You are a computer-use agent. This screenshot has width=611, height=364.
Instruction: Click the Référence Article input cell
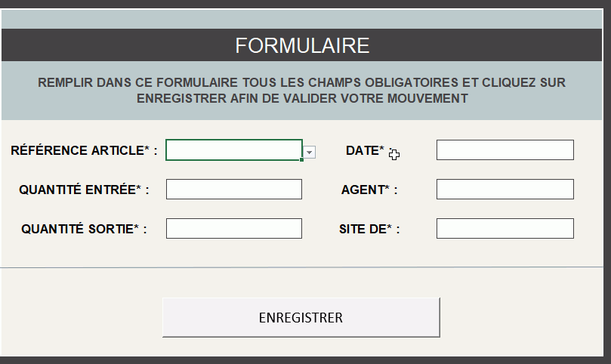233,150
